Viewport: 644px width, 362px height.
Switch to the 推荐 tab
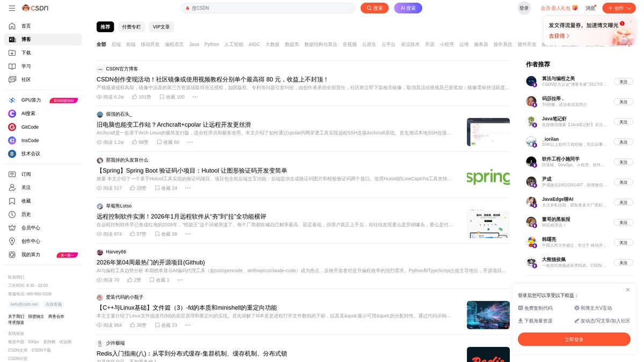point(105,27)
